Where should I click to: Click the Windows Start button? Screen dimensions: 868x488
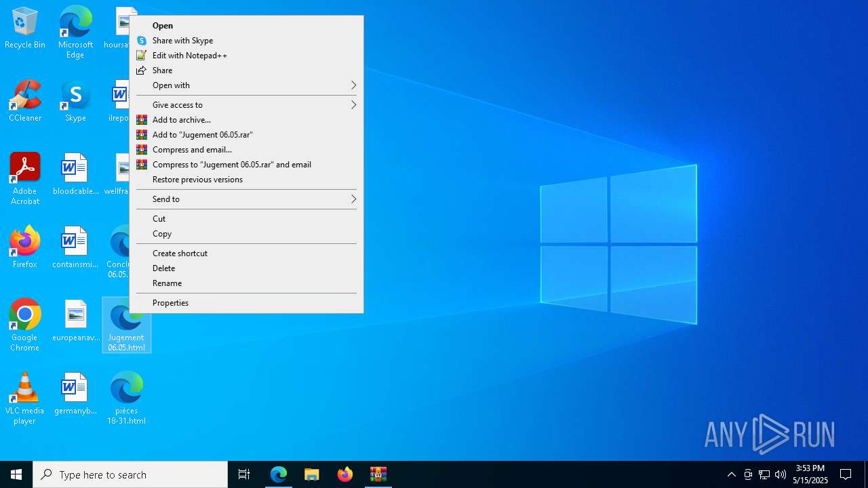tap(16, 474)
